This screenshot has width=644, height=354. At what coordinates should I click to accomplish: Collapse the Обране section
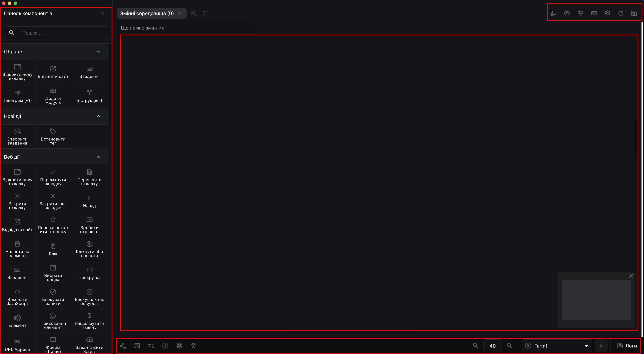(x=98, y=52)
